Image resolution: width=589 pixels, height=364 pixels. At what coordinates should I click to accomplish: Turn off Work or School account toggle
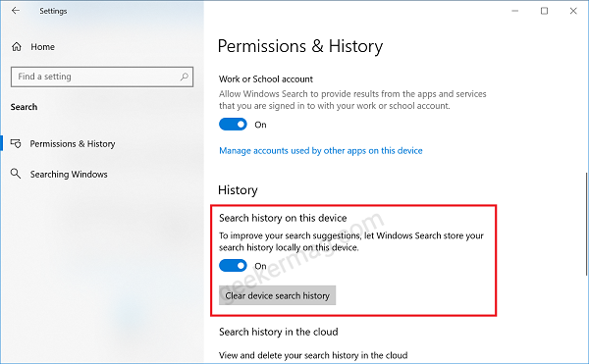click(233, 125)
